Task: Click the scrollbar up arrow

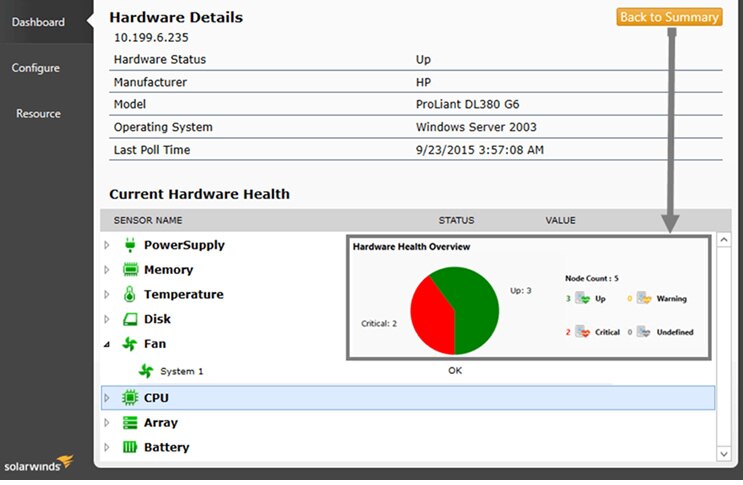Action: (x=724, y=240)
